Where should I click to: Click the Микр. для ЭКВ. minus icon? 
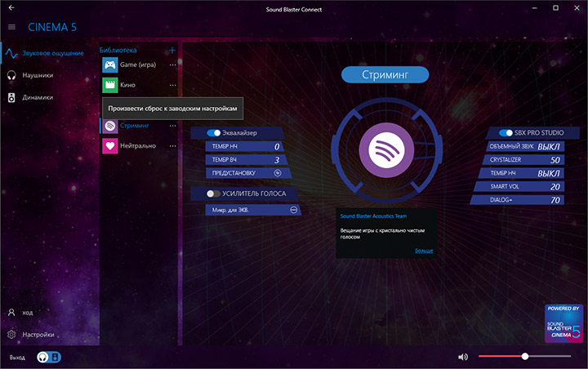[x=294, y=210]
